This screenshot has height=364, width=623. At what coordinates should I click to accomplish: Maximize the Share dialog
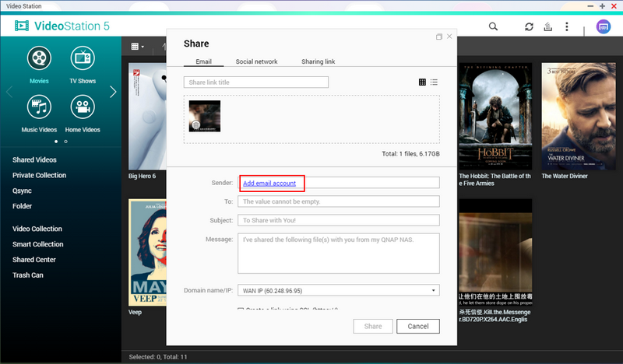pos(439,37)
